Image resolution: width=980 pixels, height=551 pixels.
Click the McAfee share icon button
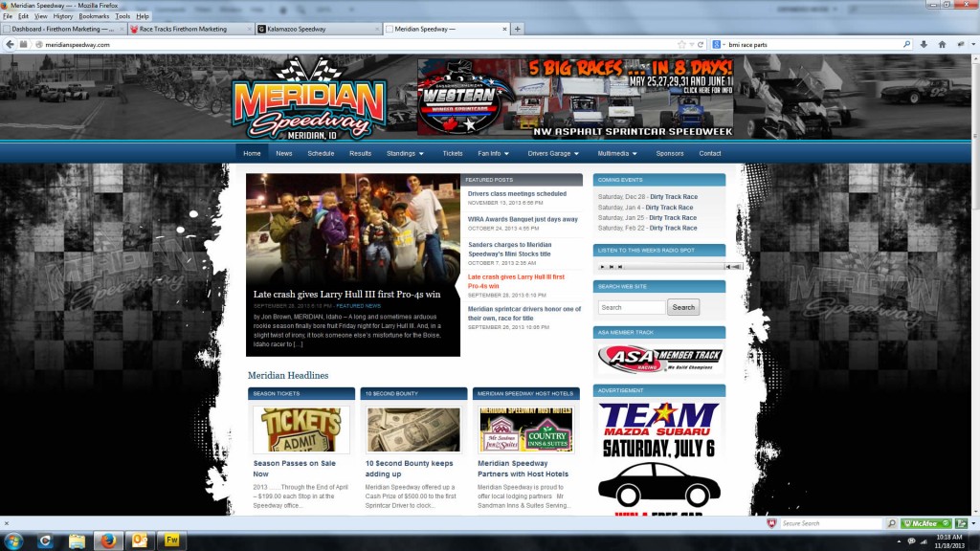961,523
